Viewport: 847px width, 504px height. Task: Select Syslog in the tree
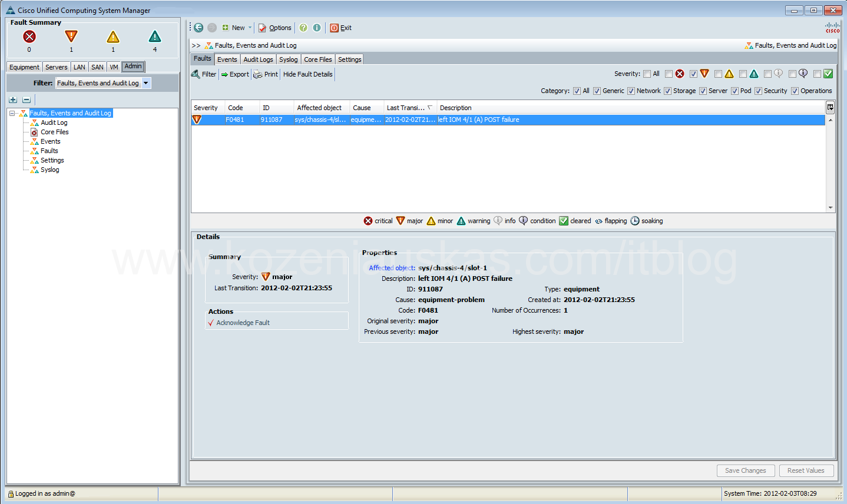tap(49, 170)
